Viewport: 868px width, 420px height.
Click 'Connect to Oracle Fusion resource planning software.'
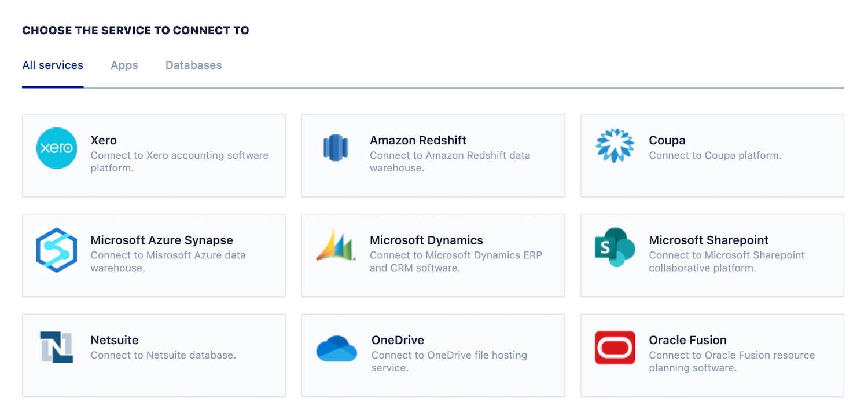[x=732, y=361]
